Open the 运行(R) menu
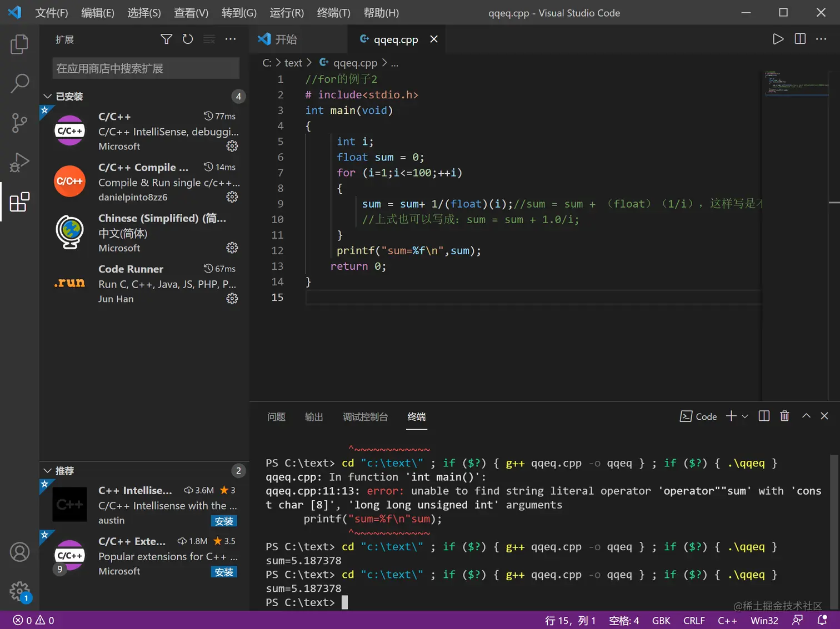The image size is (840, 629). coord(287,13)
